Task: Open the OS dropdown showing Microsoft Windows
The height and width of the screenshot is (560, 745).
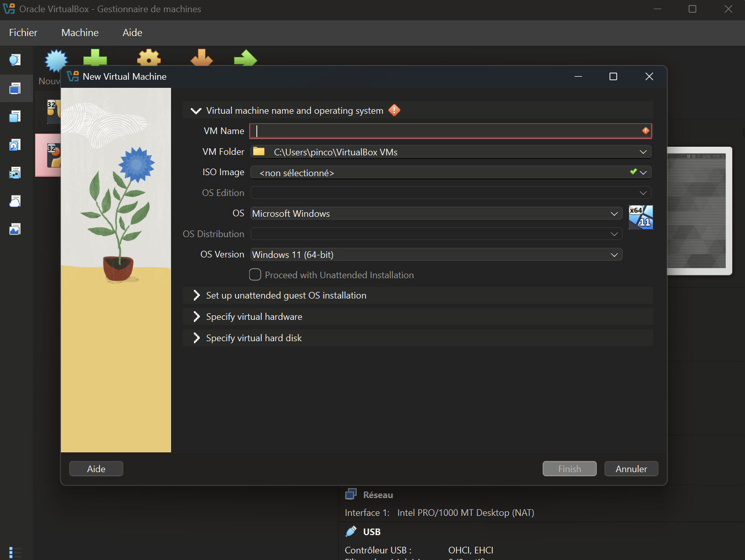Action: (436, 214)
